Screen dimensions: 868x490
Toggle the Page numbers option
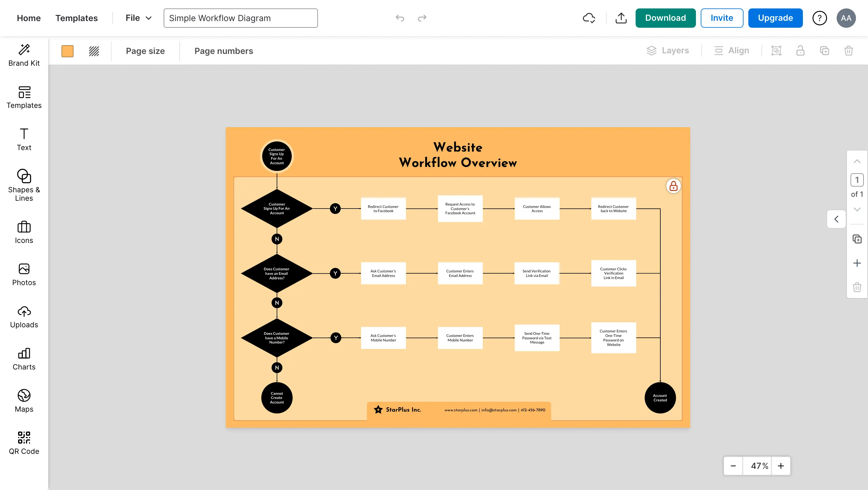coord(224,51)
